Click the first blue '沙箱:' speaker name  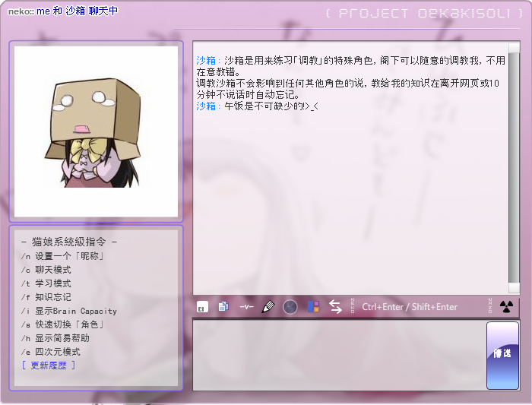click(x=208, y=60)
